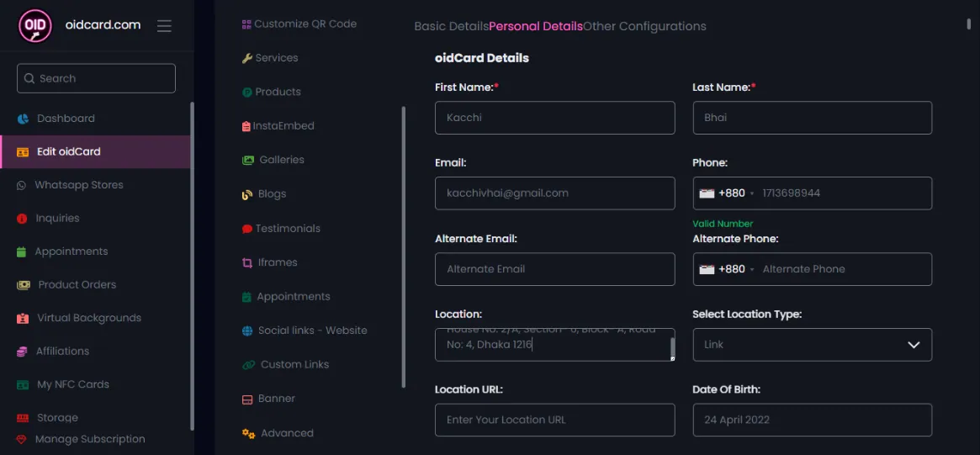Click the wrench icon for Services
This screenshot has width=980, height=455.
[247, 58]
